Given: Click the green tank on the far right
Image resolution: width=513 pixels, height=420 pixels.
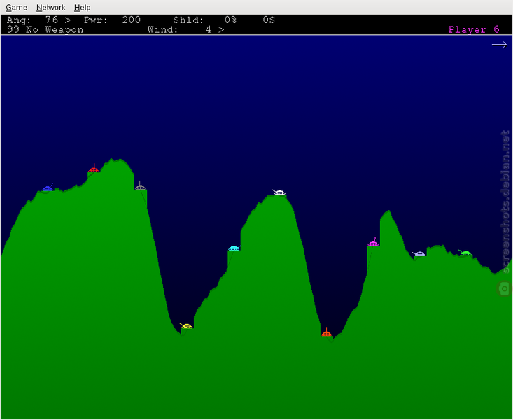Looking at the screenshot, I should [465, 253].
